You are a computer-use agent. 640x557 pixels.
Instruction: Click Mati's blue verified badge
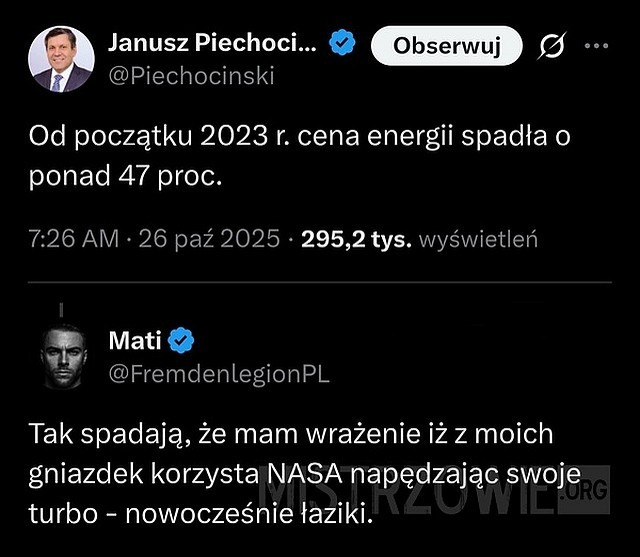[181, 341]
